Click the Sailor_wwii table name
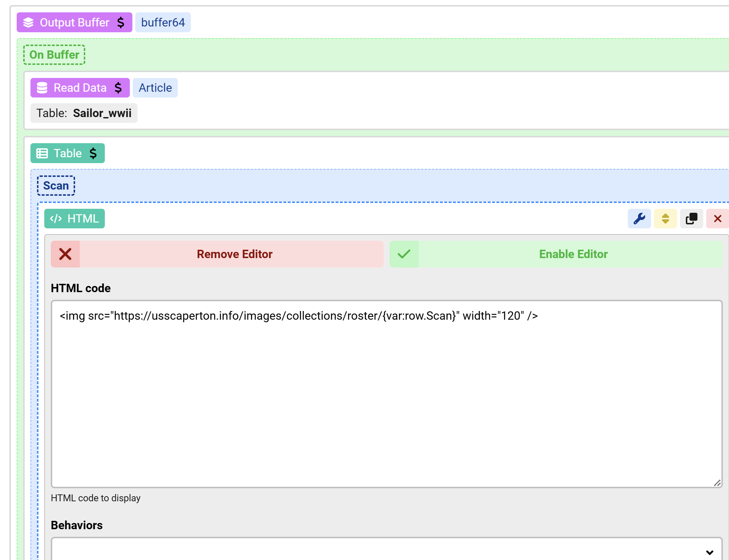The image size is (729, 560). [102, 113]
